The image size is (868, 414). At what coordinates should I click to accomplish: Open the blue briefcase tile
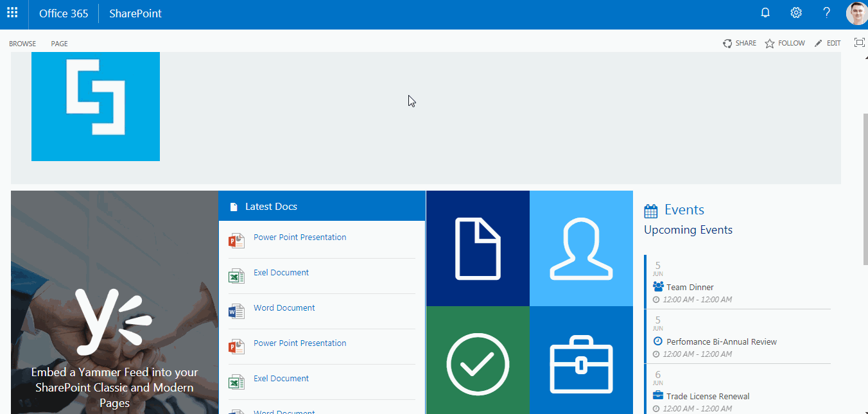(581, 364)
